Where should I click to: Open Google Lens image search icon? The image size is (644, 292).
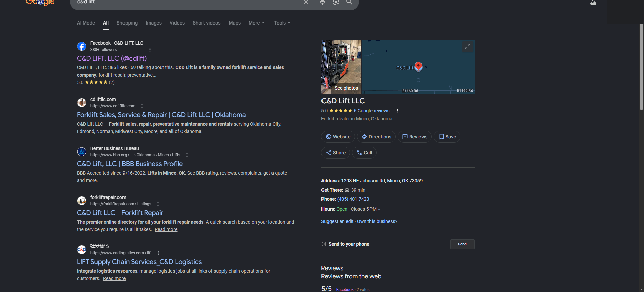tap(336, 2)
